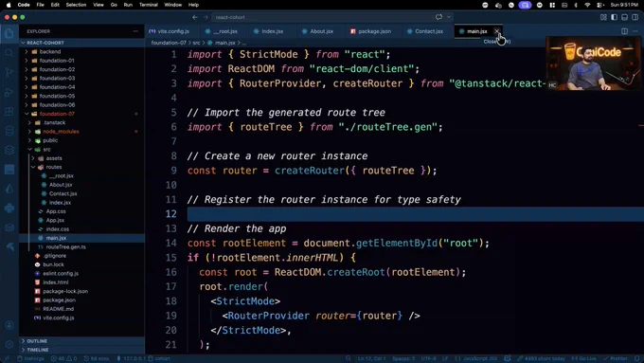Viewport: 644px width, 363px height.
Task: Go forward with the navigation arrow
Action: (206, 17)
